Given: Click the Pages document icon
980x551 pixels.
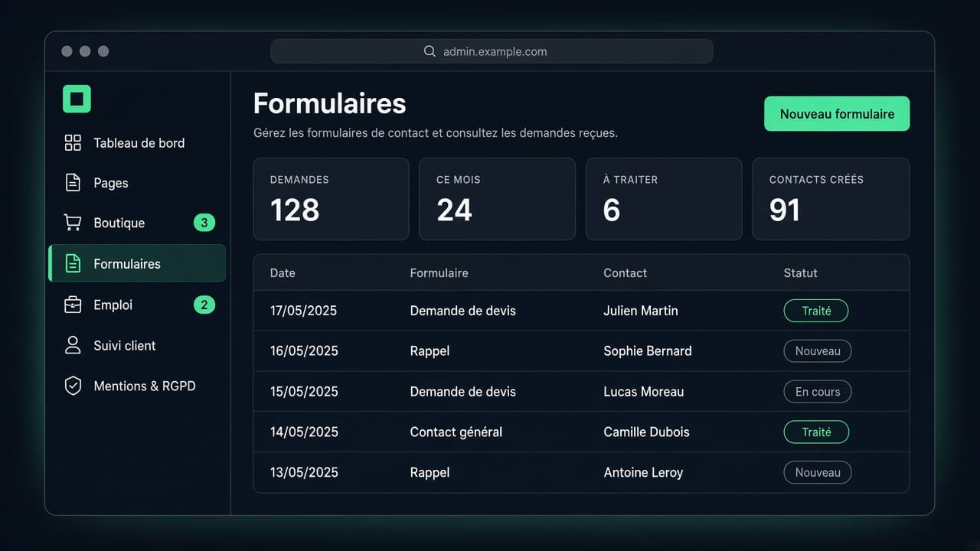Looking at the screenshot, I should 73,183.
